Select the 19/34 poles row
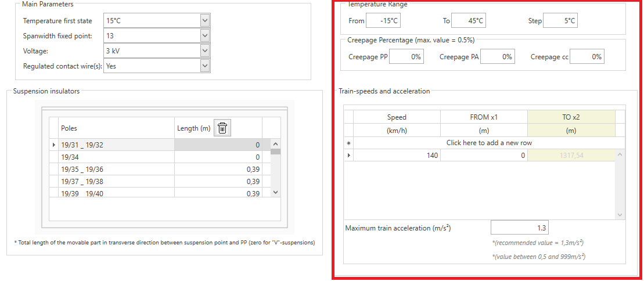The image size is (644, 281). coord(116,157)
